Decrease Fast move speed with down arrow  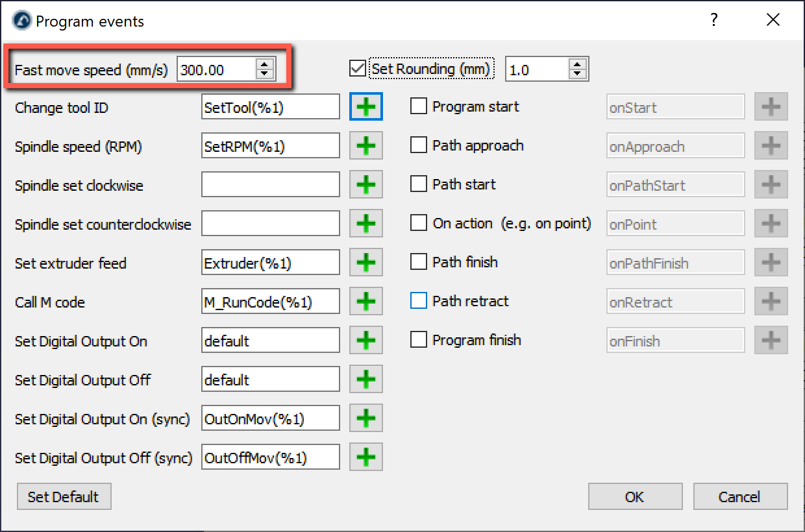[x=264, y=74]
